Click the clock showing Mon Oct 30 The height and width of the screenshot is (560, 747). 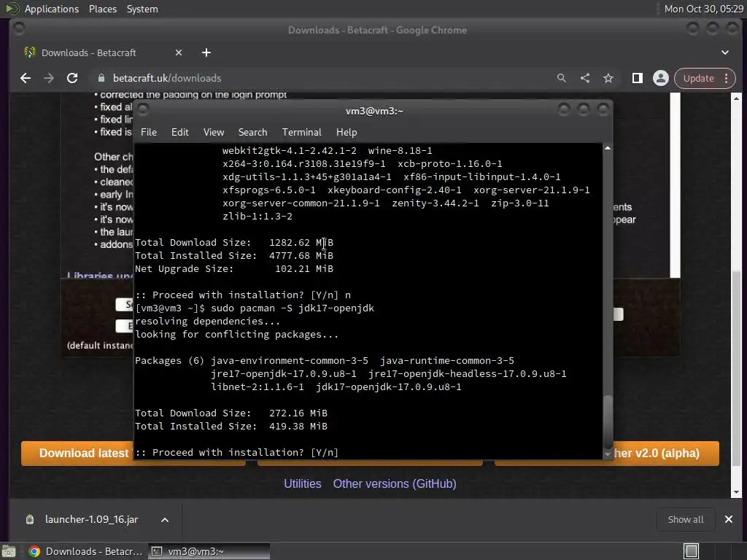tap(703, 9)
